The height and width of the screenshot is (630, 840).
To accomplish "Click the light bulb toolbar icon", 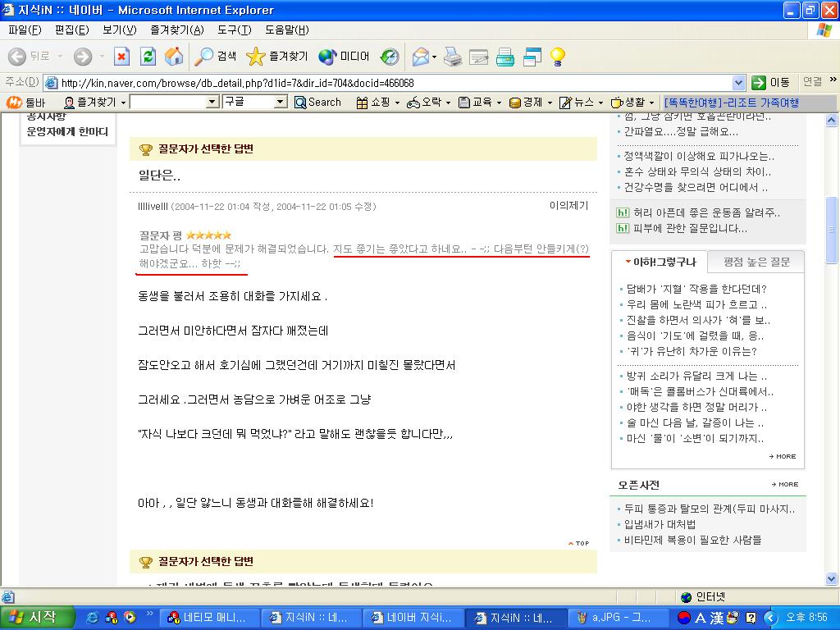I will click(x=558, y=56).
